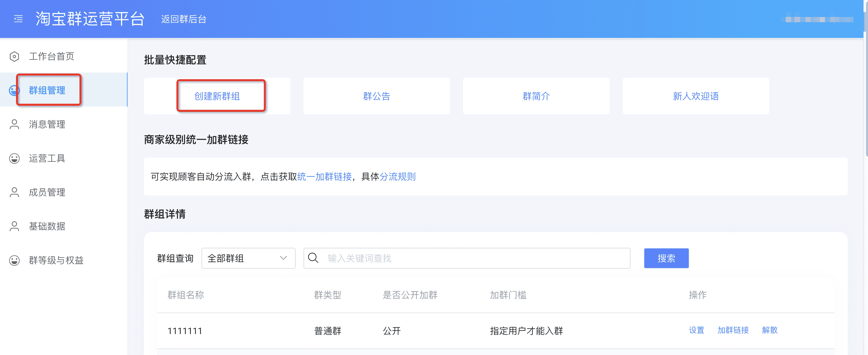The width and height of the screenshot is (868, 355).
Task: Click 加群链接 for group 1111111
Action: 734,330
